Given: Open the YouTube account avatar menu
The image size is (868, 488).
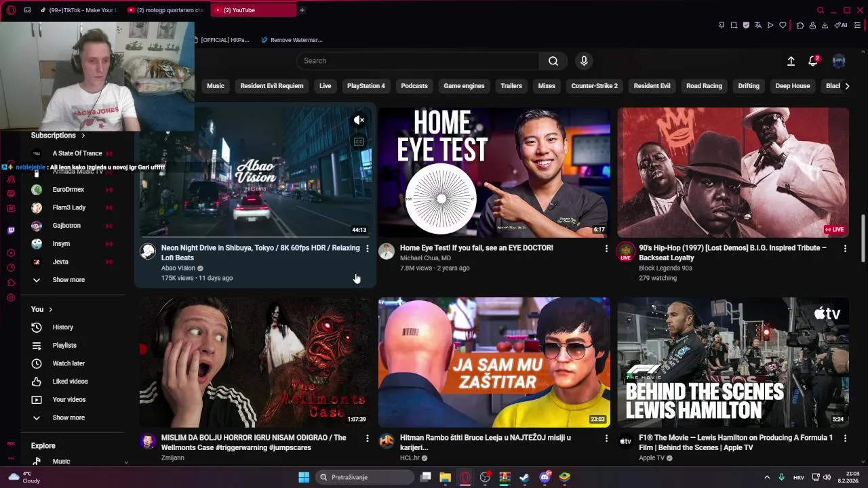Looking at the screenshot, I should click(839, 61).
